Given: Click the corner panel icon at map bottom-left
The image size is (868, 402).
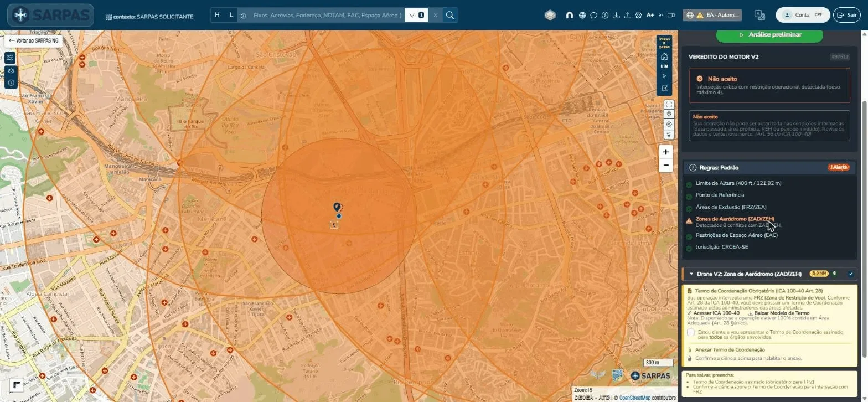Looking at the screenshot, I should [x=17, y=385].
